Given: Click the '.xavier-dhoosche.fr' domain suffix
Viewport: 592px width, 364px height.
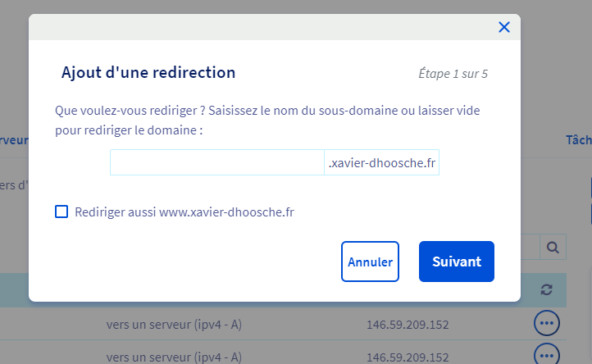Looking at the screenshot, I should point(381,162).
